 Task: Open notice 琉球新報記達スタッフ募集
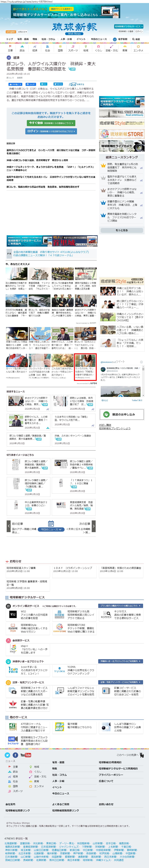point(21,568)
